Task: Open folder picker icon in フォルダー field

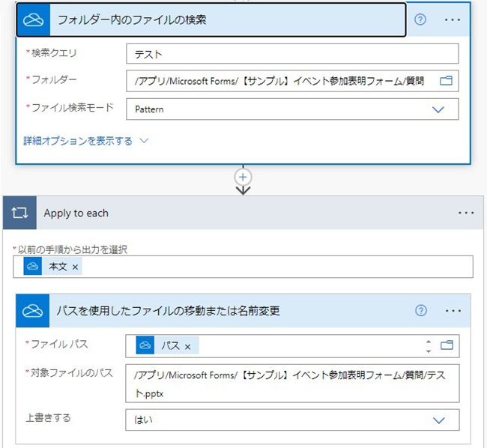Action: [446, 81]
